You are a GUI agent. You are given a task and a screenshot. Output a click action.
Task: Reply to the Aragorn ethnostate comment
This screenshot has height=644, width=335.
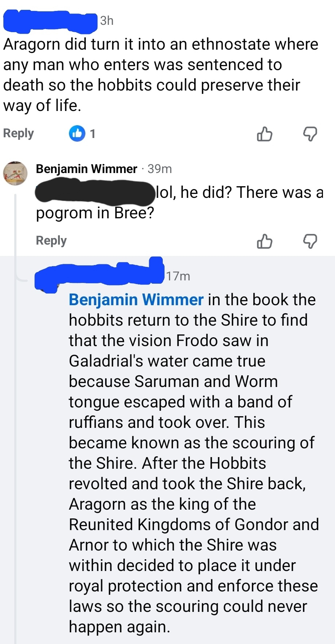[x=18, y=133]
